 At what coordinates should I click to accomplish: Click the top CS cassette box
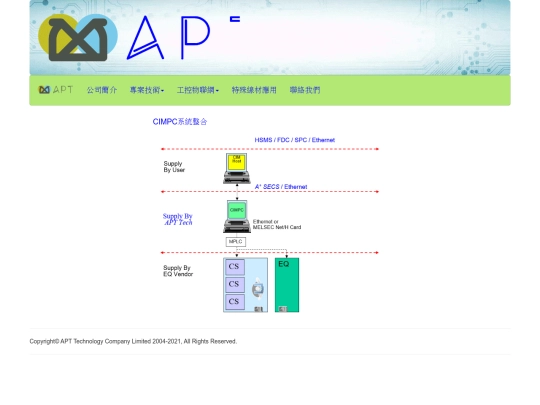click(235, 267)
